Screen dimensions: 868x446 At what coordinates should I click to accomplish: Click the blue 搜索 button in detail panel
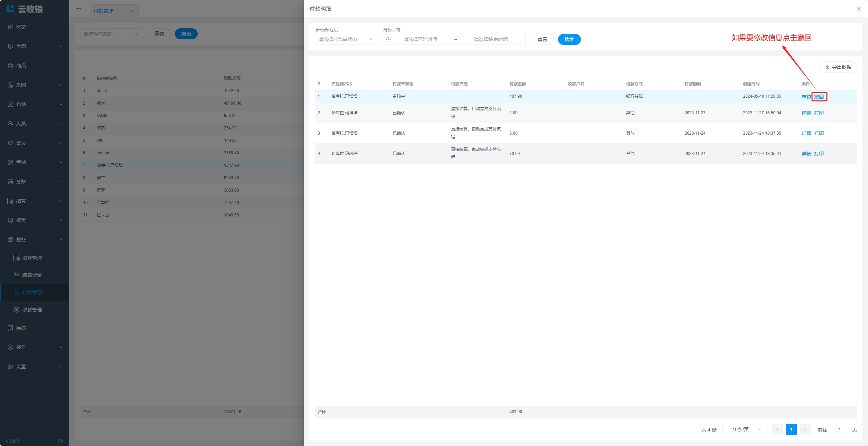[569, 39]
